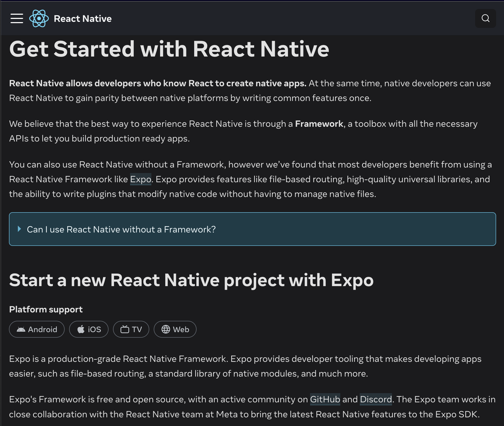Go to React Native home title
Image resolution: width=504 pixels, height=426 pixels.
(x=83, y=19)
